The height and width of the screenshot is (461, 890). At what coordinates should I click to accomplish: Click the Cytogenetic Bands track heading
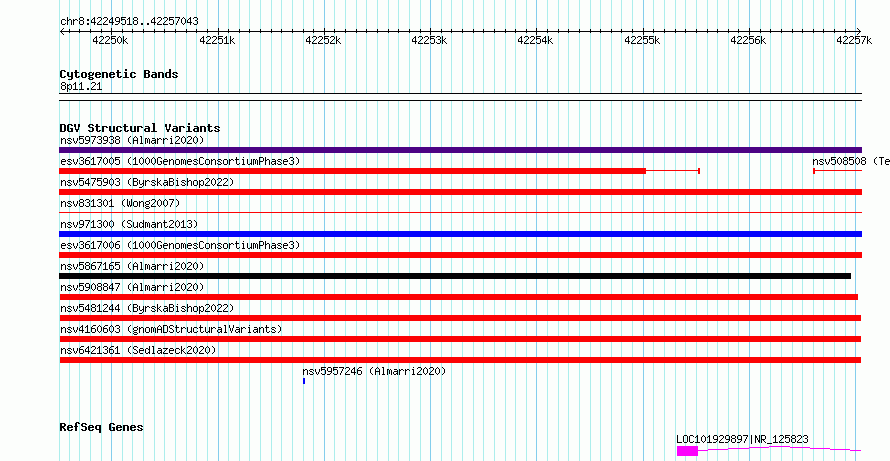tap(119, 74)
